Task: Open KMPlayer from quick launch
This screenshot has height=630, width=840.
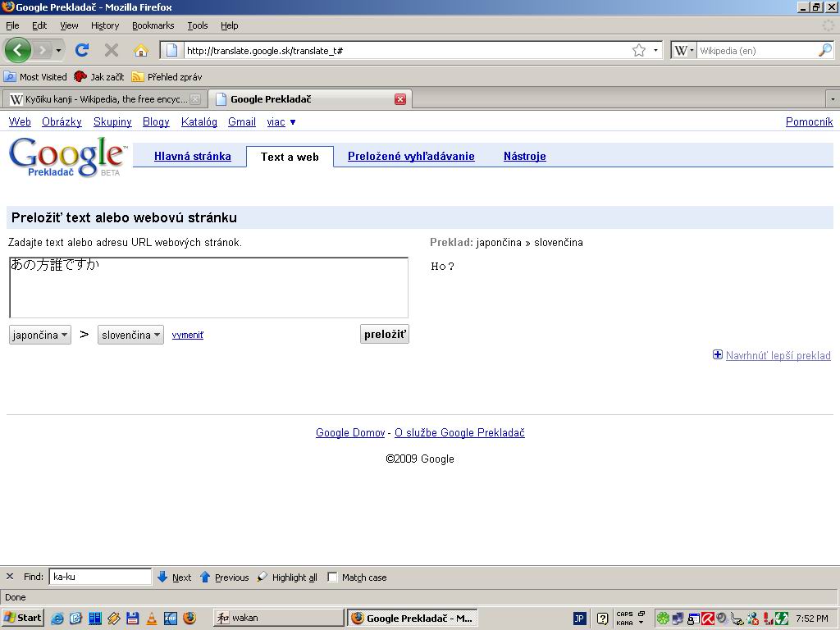Action: [171, 619]
